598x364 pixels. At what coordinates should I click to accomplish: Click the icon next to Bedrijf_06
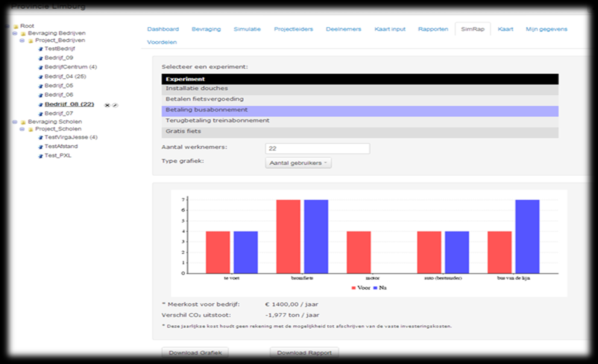[41, 95]
